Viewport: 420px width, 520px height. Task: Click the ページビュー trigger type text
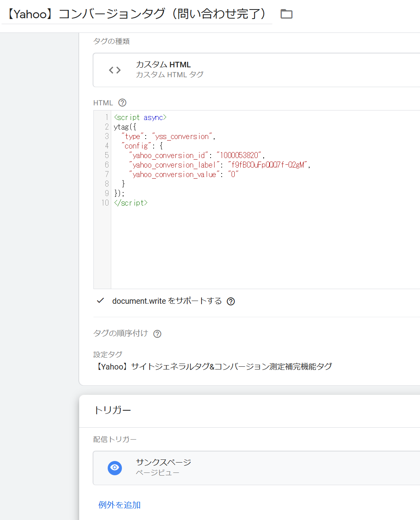click(158, 472)
